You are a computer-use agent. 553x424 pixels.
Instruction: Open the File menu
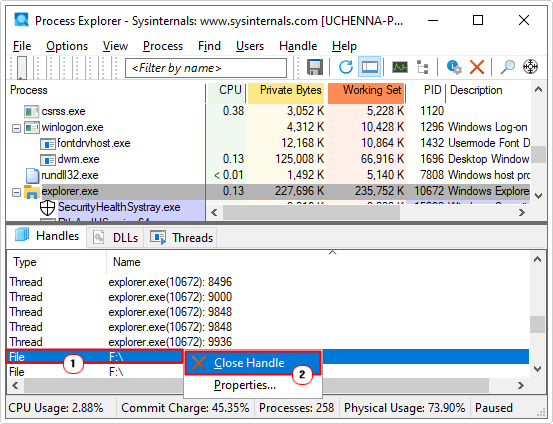click(22, 46)
